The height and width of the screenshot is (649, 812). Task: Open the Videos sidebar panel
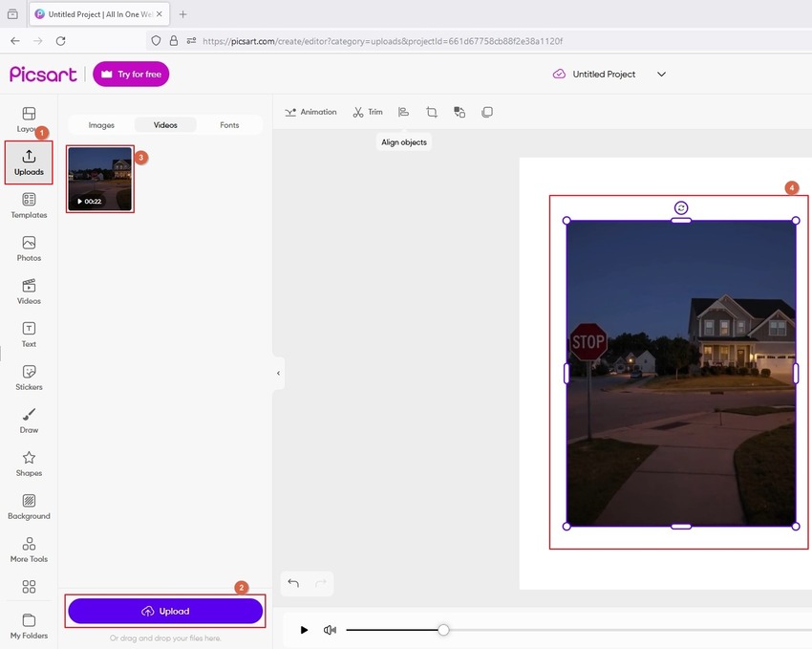pos(29,292)
